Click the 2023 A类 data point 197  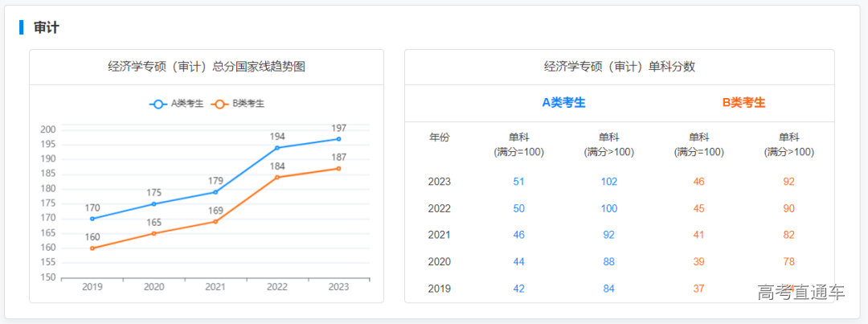click(x=338, y=139)
